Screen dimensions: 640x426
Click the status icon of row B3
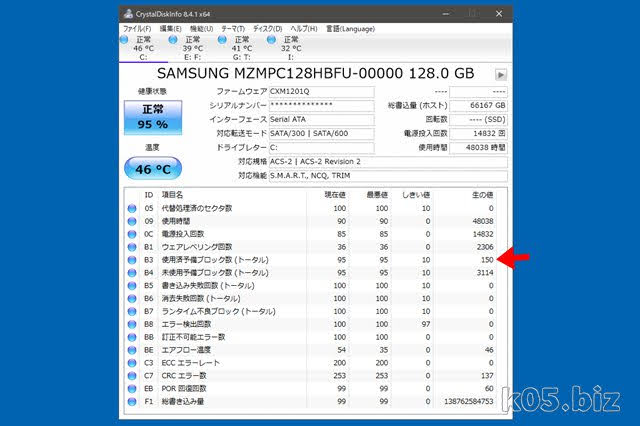[132, 260]
